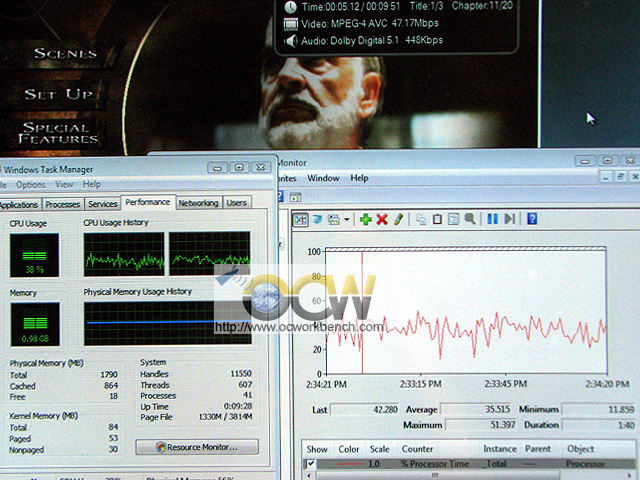This screenshot has height=480, width=640.
Task: Click Counter column header in counter list
Action: [x=418, y=449]
